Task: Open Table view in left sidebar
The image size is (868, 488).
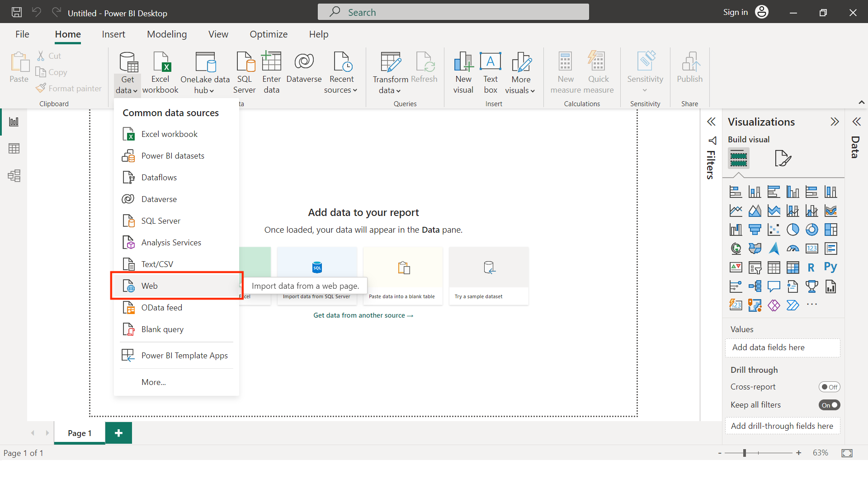Action: (x=14, y=149)
